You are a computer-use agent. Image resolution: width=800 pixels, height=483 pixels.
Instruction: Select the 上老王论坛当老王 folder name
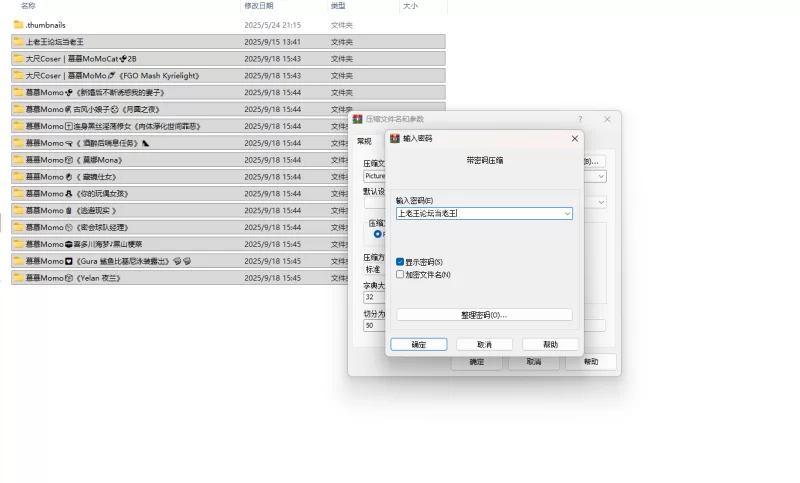click(x=55, y=41)
